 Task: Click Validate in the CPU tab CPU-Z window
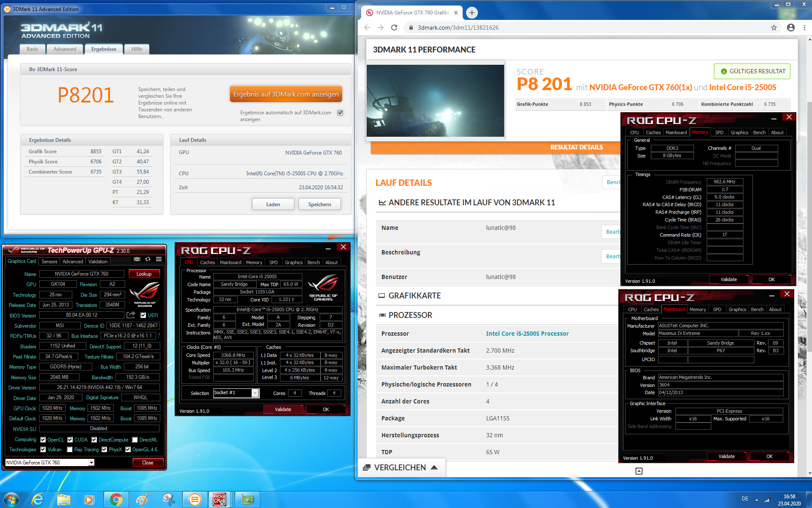[x=283, y=409]
